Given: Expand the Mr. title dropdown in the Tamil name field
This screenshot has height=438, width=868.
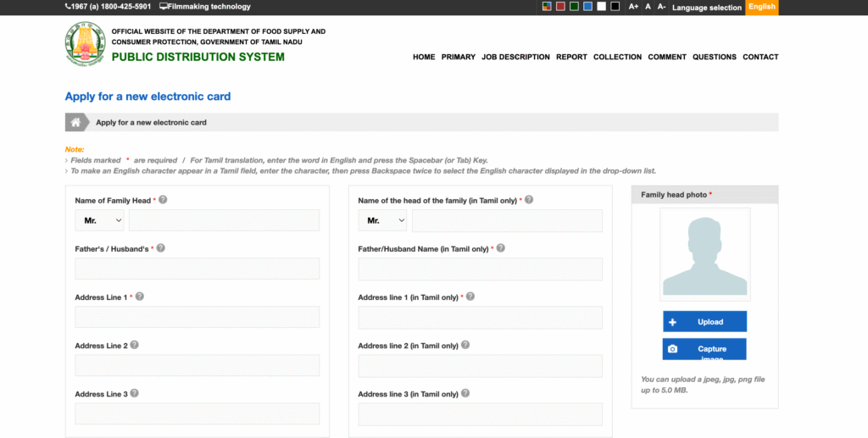Looking at the screenshot, I should click(383, 220).
